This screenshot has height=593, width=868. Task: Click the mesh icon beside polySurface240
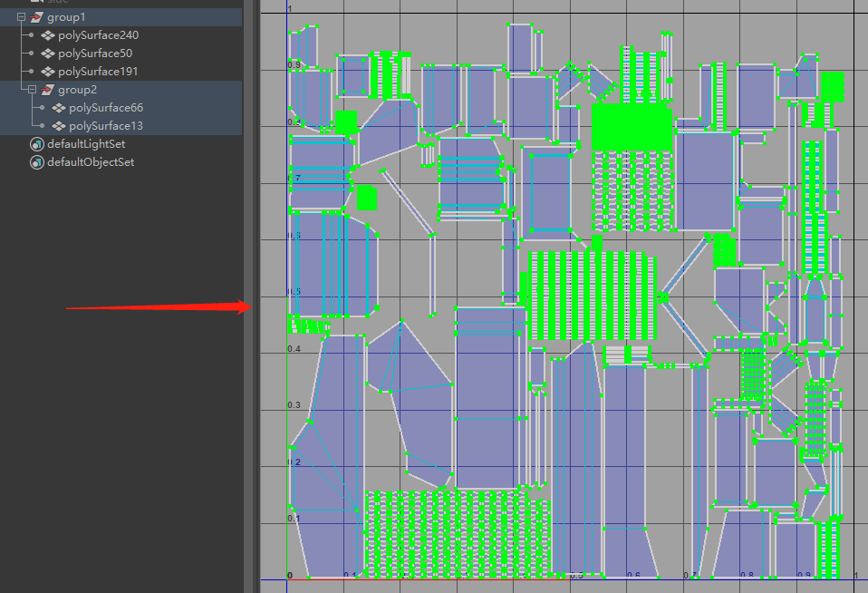tap(50, 34)
